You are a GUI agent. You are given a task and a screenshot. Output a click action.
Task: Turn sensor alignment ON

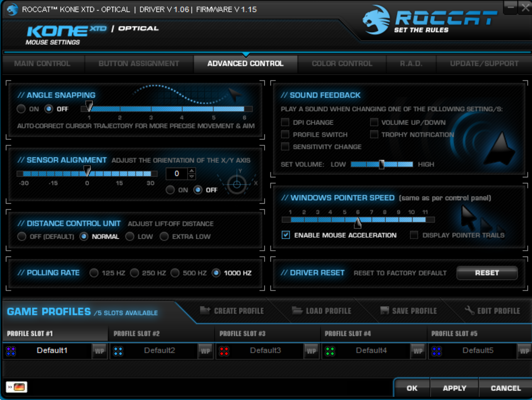(170, 190)
